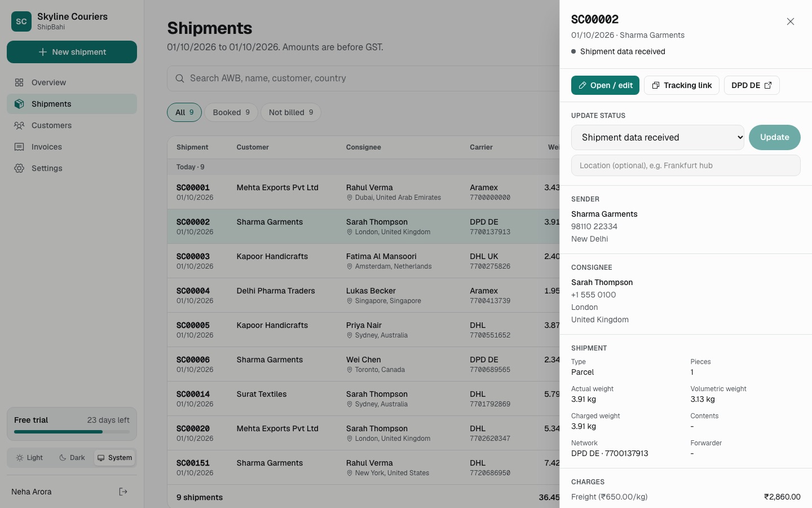
Task: Open the DPD DE carrier link
Action: (x=752, y=85)
